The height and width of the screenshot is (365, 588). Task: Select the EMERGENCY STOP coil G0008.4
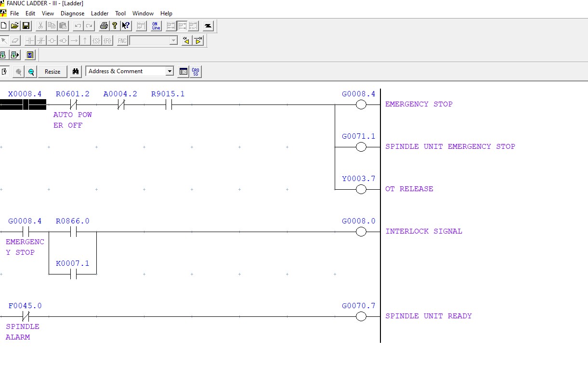360,104
